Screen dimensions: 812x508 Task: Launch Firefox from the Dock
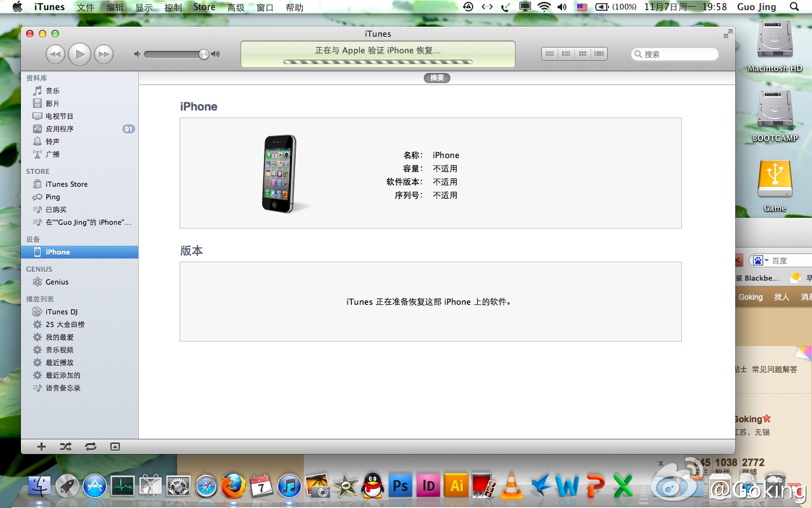tap(233, 486)
